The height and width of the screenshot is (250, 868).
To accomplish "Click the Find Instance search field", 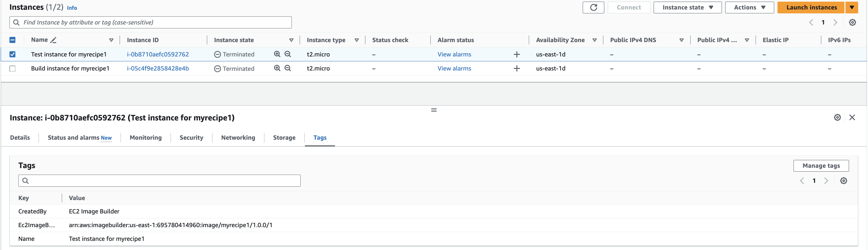I will (x=150, y=23).
